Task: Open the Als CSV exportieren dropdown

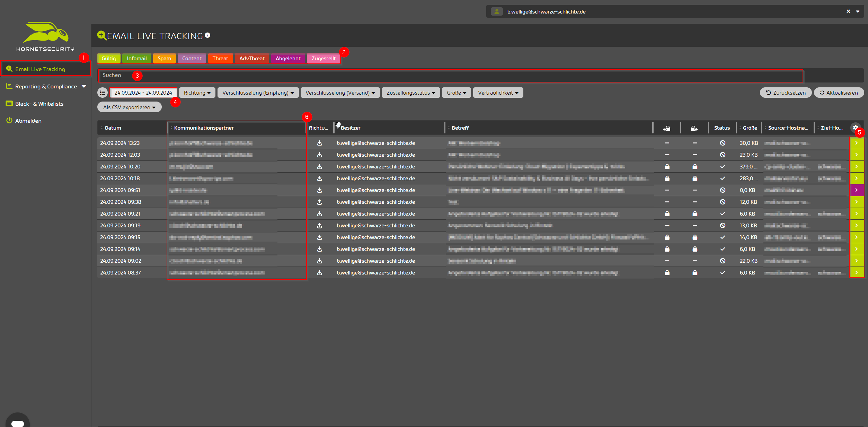Action: pyautogui.click(x=129, y=107)
